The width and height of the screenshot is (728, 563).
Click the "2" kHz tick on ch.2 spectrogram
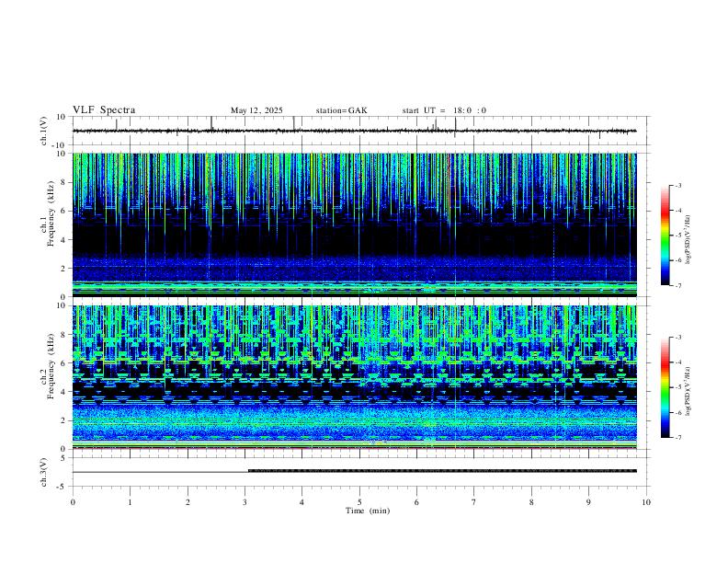tap(63, 420)
